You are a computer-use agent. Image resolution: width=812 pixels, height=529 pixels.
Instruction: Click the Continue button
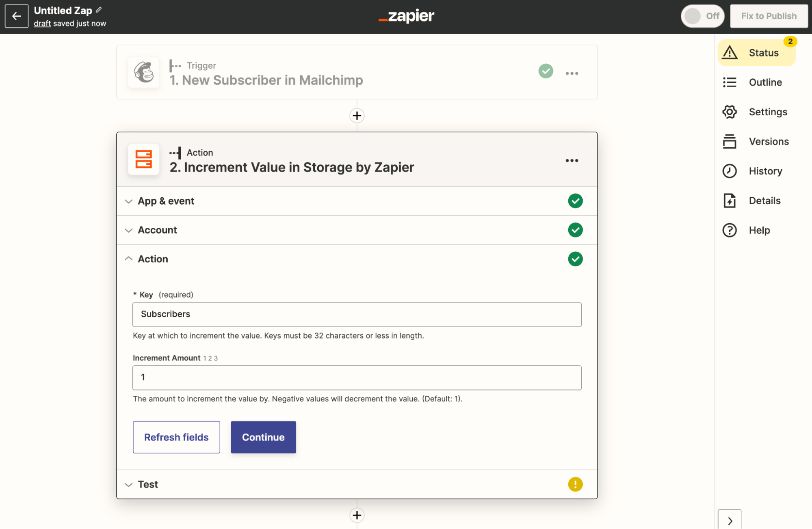click(x=263, y=437)
